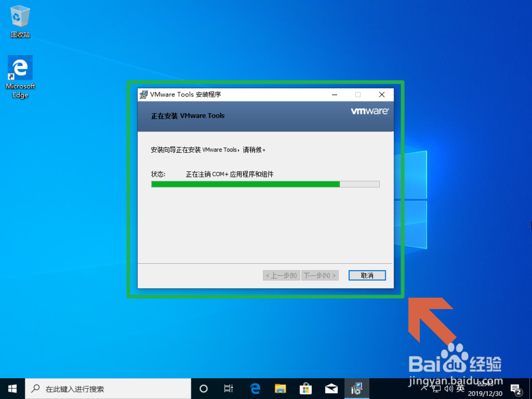Open the notification action center icon
This screenshot has width=532, height=399.
[x=516, y=389]
